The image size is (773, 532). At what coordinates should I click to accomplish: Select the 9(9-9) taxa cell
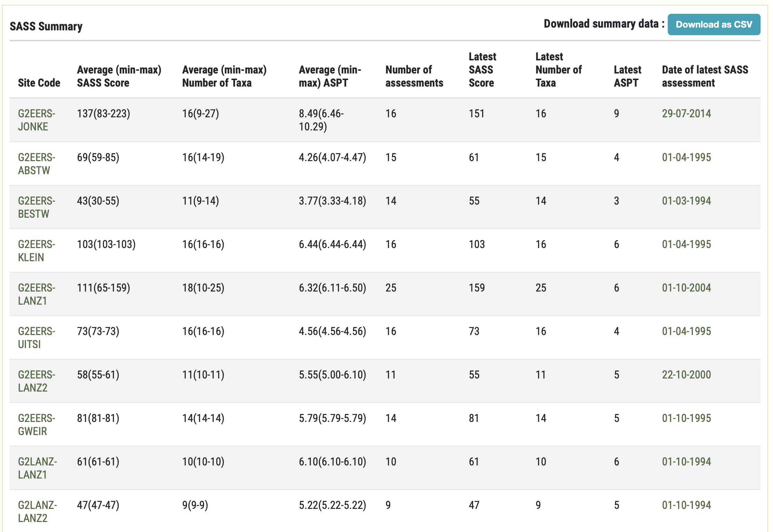pos(195,505)
